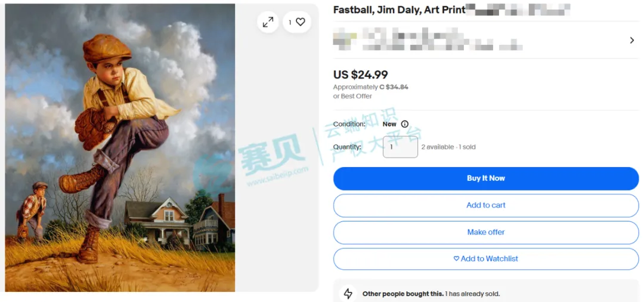Click the US $24.99 price
This screenshot has height=302, width=644.
360,75
